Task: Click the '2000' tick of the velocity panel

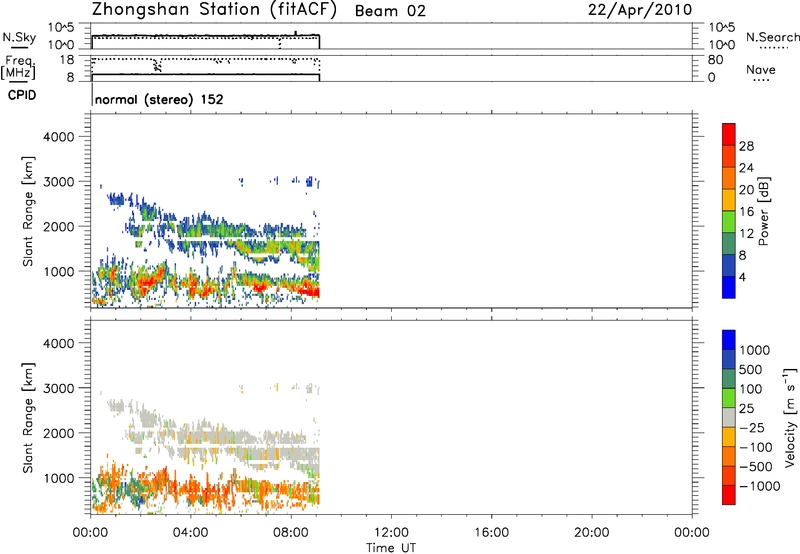Action: (x=59, y=433)
